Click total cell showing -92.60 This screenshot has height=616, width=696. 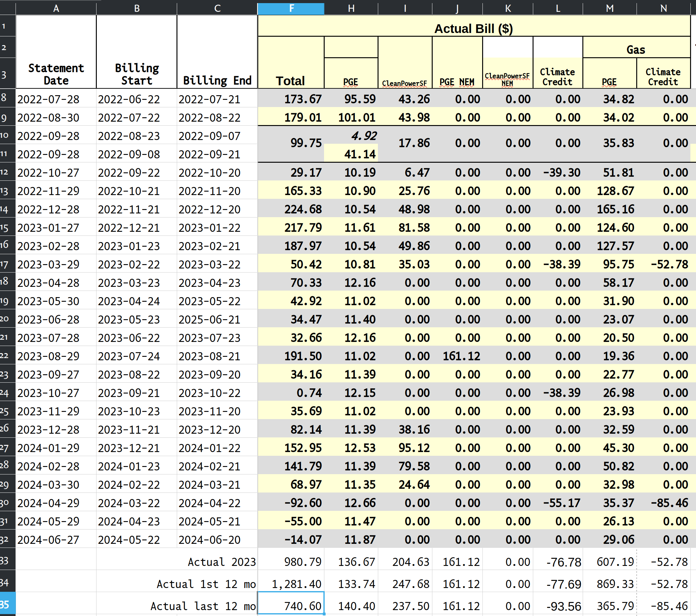pos(303,503)
